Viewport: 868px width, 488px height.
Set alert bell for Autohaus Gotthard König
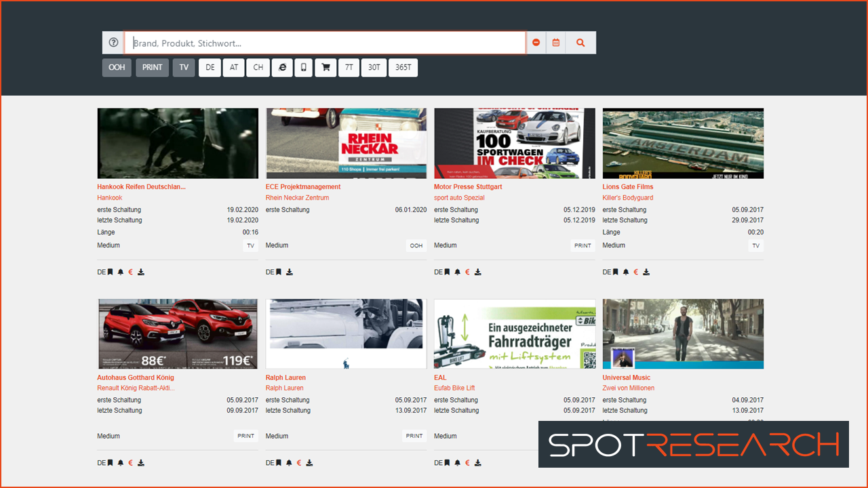click(121, 464)
